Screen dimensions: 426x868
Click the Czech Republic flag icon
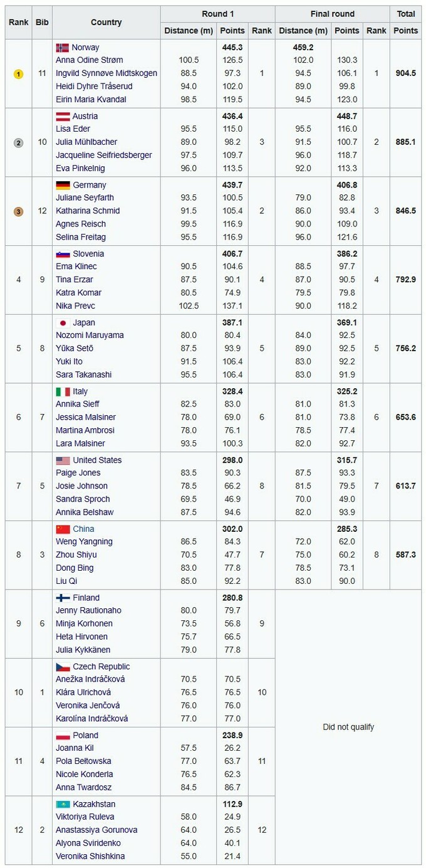(63, 667)
